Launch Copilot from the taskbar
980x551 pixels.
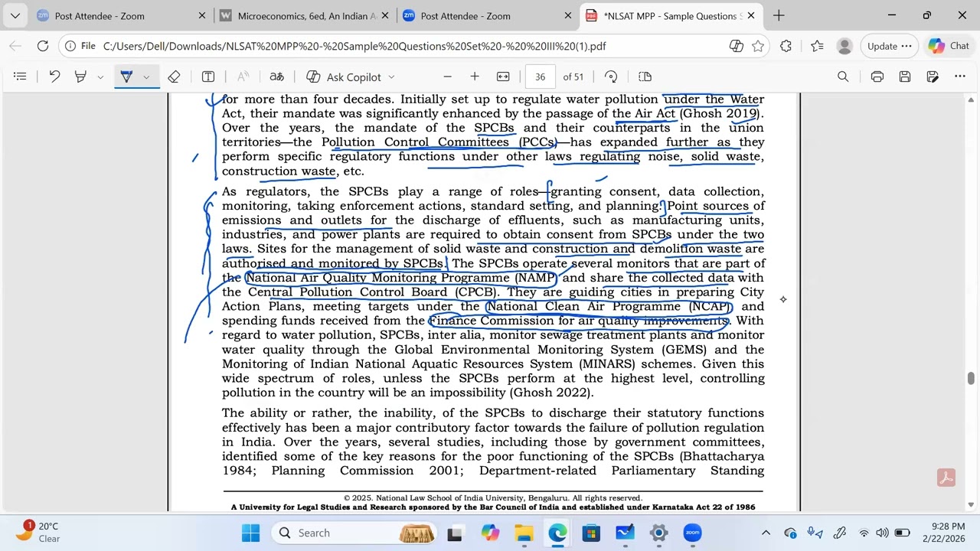[490, 533]
